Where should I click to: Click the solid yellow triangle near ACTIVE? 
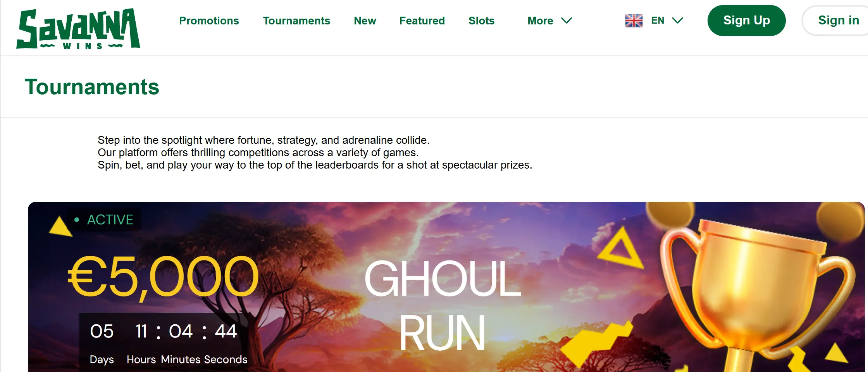tap(60, 226)
